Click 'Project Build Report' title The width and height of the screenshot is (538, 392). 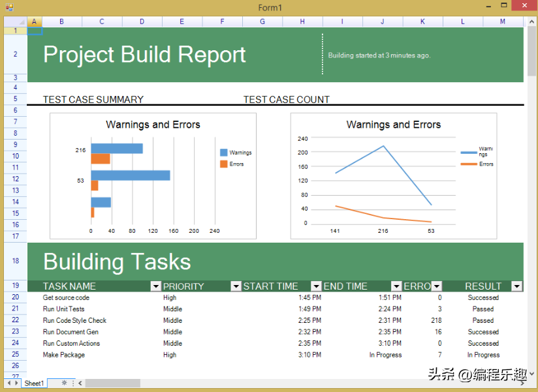pos(144,55)
